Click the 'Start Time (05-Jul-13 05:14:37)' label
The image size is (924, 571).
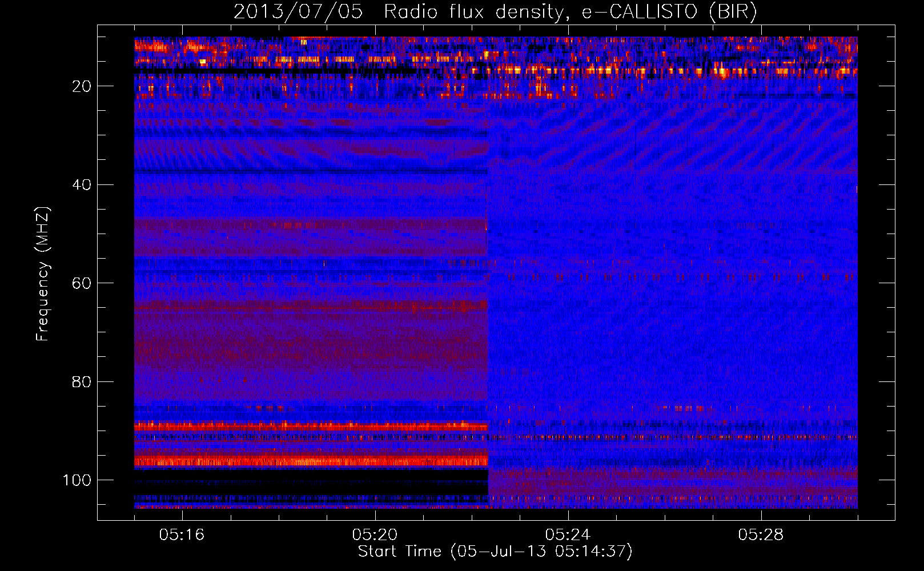tap(495, 552)
